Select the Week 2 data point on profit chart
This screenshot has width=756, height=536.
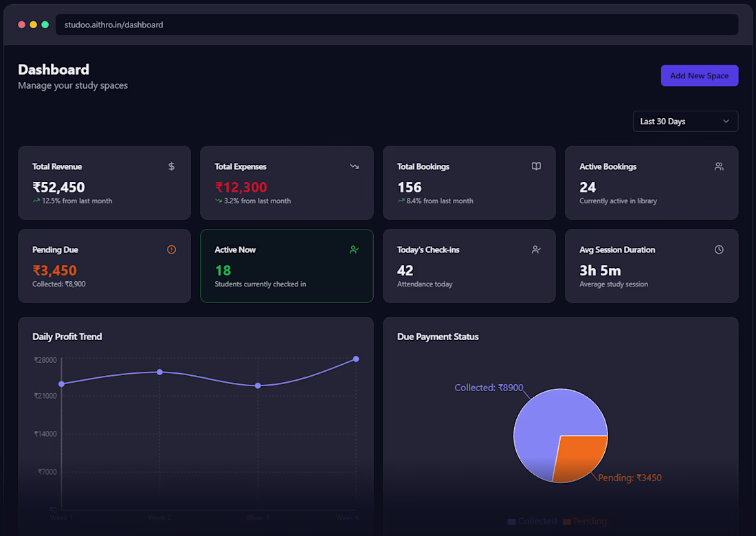[159, 372]
